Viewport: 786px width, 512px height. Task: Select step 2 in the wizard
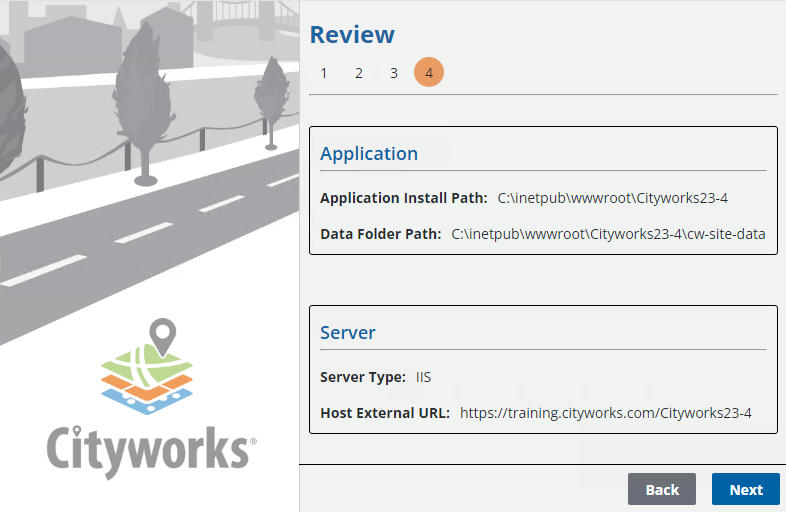point(359,73)
